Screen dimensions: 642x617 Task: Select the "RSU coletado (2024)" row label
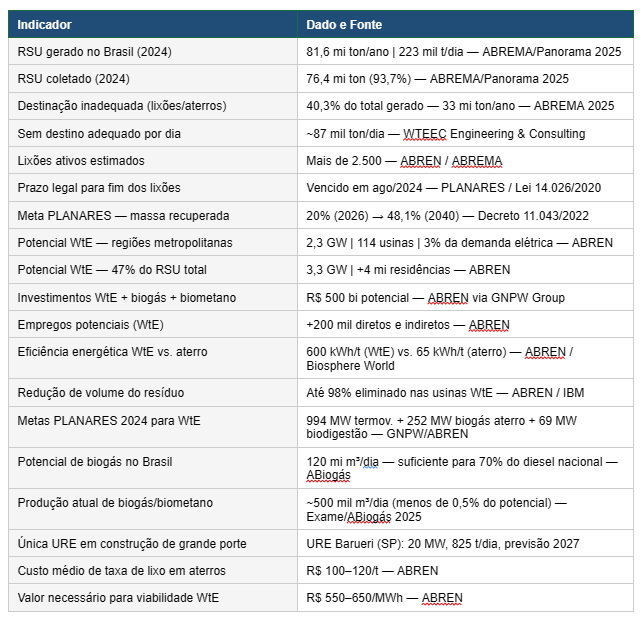tap(74, 78)
